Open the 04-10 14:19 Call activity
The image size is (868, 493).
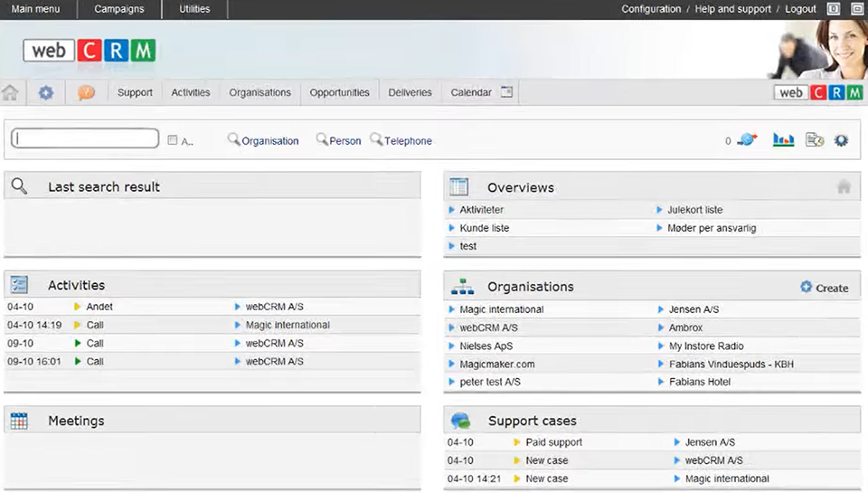coord(95,325)
